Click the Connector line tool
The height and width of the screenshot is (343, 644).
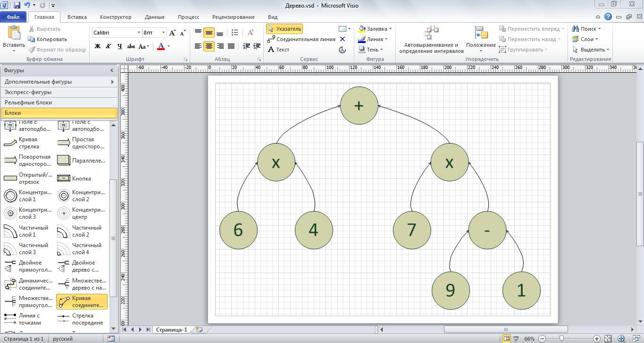point(301,39)
